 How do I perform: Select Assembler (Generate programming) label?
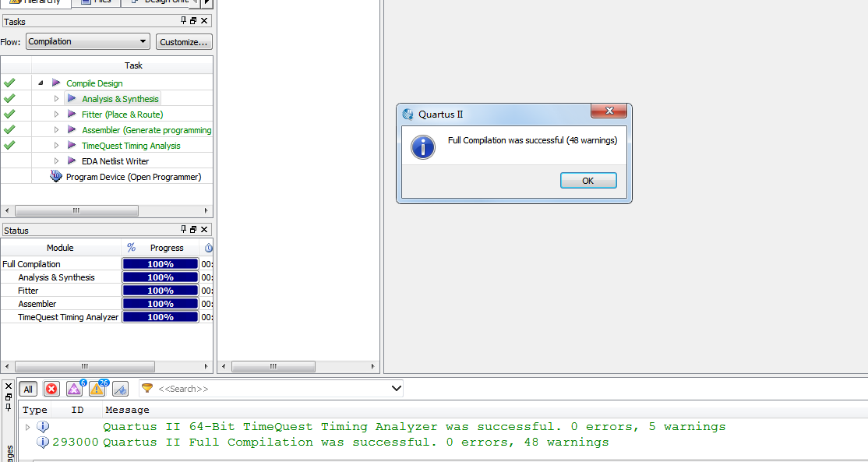tap(146, 130)
